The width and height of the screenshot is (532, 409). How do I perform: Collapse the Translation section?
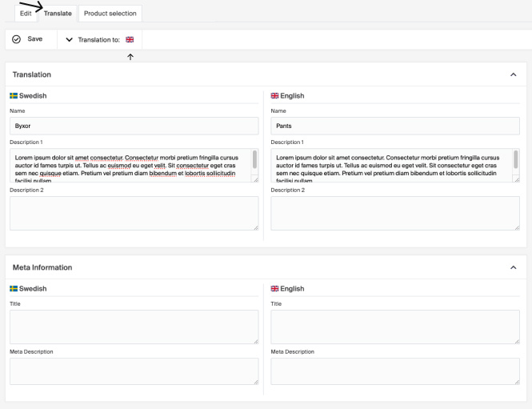[513, 74]
